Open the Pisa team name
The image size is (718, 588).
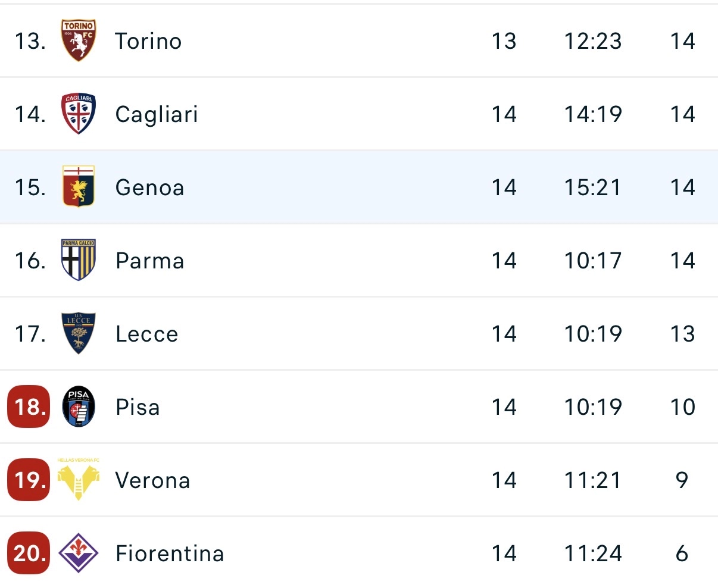(138, 407)
